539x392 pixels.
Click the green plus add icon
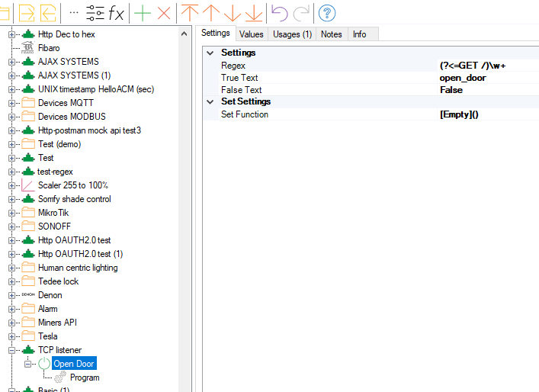(142, 12)
